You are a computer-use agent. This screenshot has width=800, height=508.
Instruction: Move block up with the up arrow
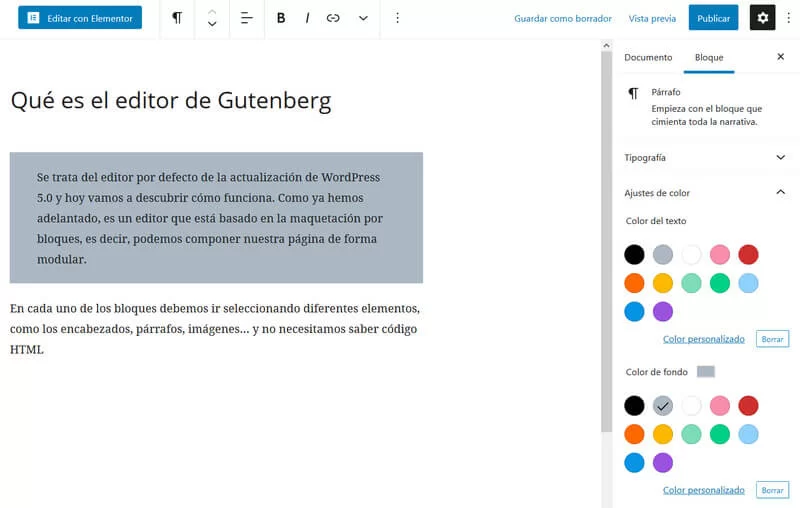click(x=212, y=12)
